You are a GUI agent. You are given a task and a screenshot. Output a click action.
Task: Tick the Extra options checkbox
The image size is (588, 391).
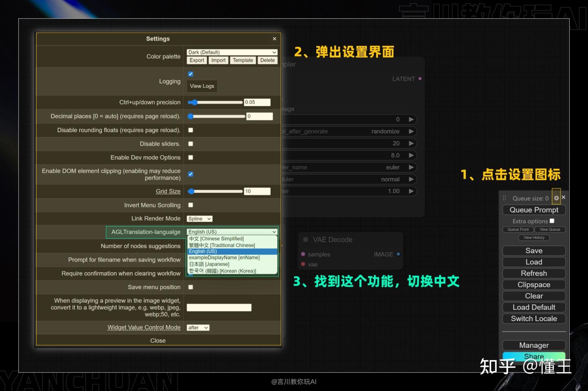click(x=552, y=221)
